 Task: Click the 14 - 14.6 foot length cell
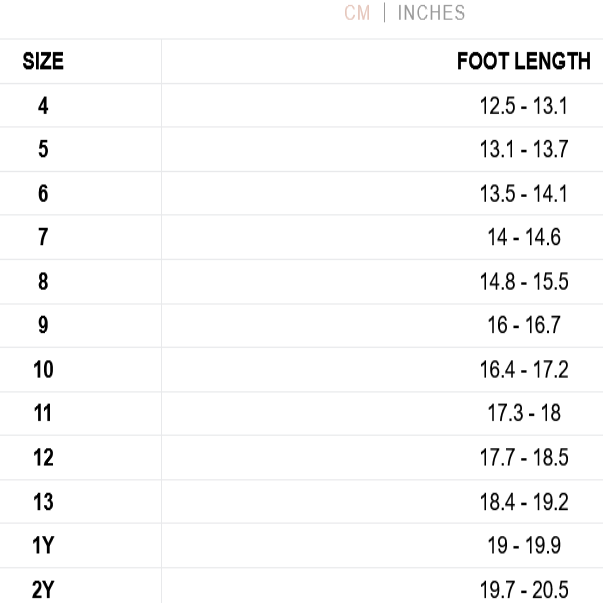click(x=523, y=238)
